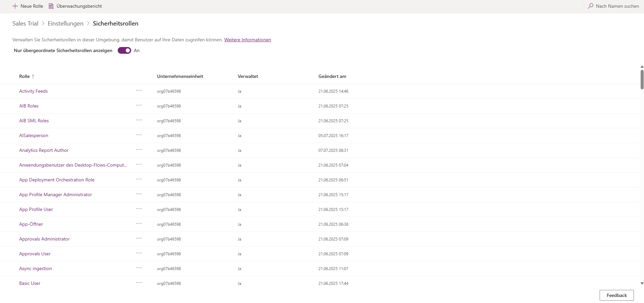Go to Sales Trial breadcrumb
644x303 pixels.
(25, 24)
